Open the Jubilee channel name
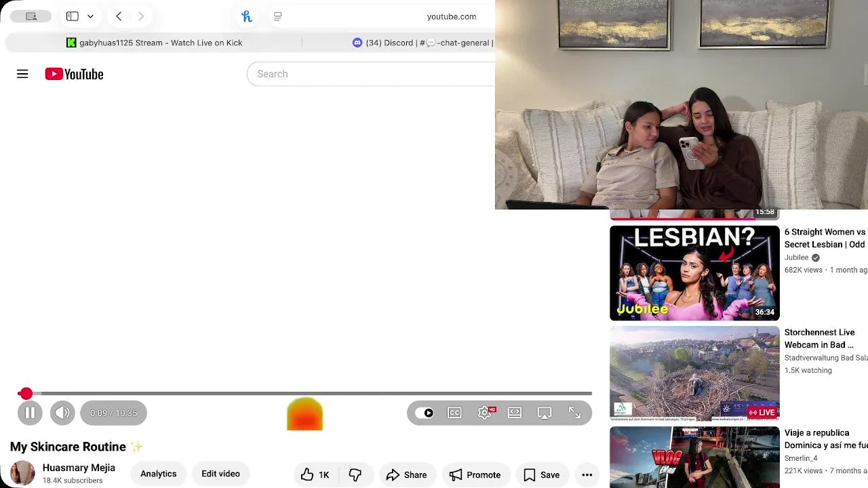The width and height of the screenshot is (868, 488). [797, 258]
